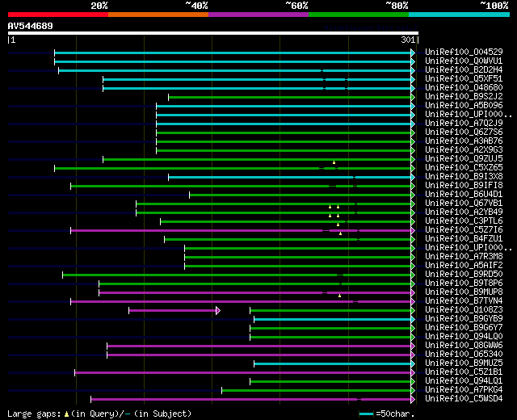Select the UniRef100_A7Q2J9 hit label

click(x=464, y=123)
